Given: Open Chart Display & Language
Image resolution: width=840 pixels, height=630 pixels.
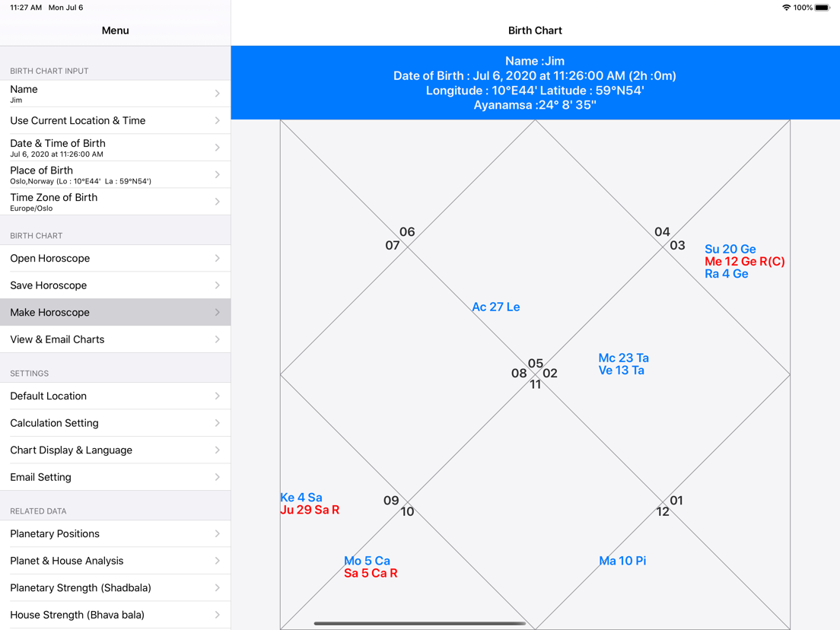Looking at the screenshot, I should pos(115,450).
